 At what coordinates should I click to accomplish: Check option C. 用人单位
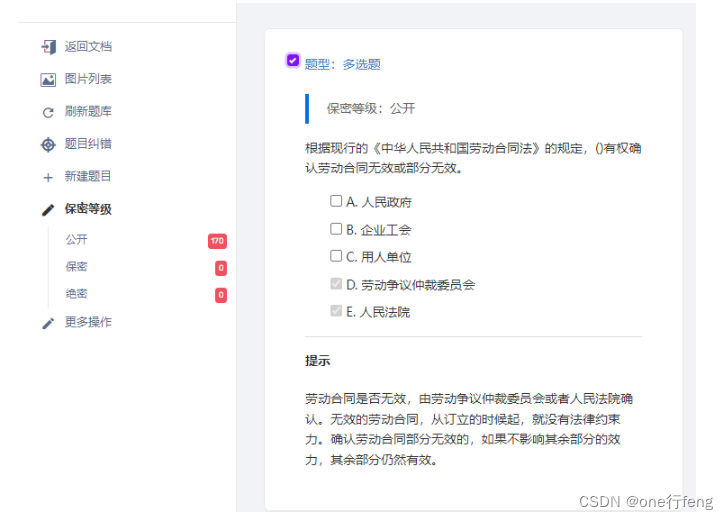tap(336, 256)
